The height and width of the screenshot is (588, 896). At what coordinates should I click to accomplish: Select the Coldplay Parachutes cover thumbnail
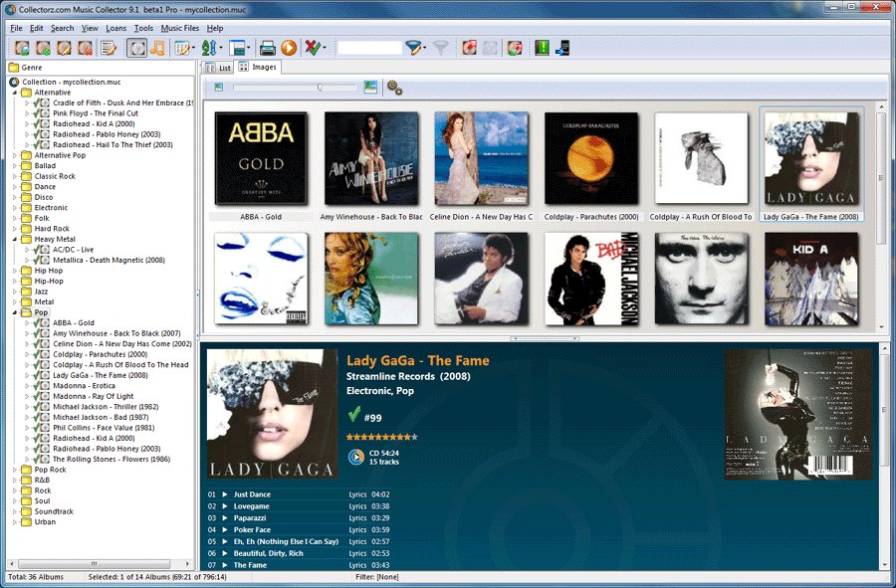click(590, 158)
